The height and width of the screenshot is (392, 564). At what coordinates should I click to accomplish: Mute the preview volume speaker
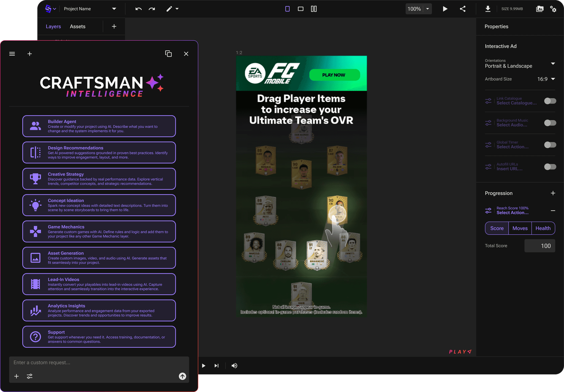(234, 366)
